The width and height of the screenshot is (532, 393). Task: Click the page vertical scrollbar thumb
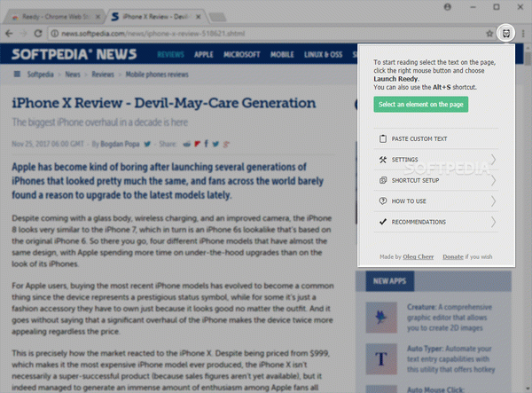pyautogui.click(x=528, y=58)
